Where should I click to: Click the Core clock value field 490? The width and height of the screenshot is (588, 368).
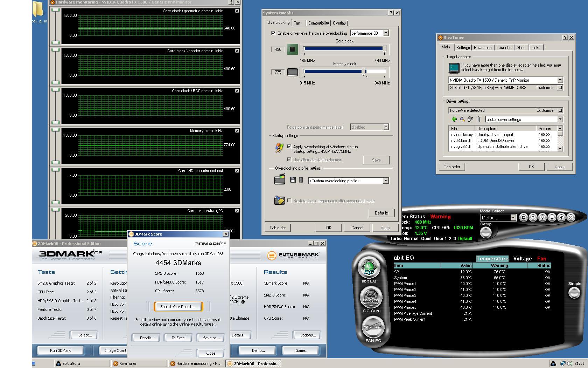pos(278,49)
